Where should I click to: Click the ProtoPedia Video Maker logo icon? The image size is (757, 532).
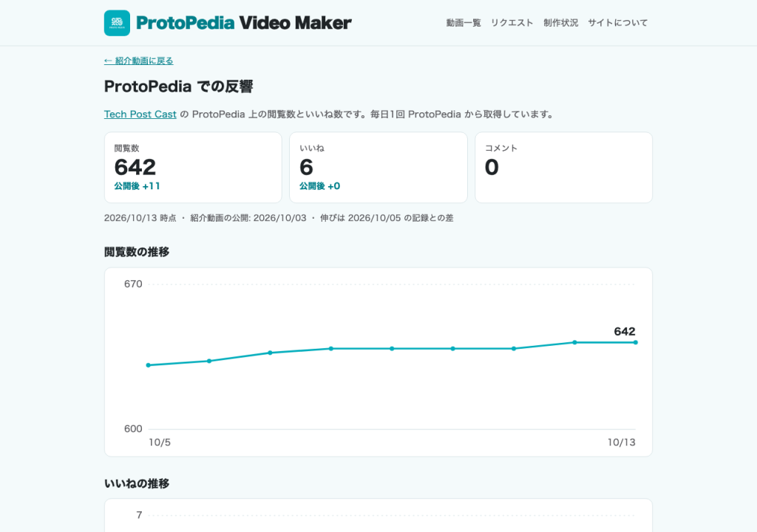pyautogui.click(x=117, y=23)
